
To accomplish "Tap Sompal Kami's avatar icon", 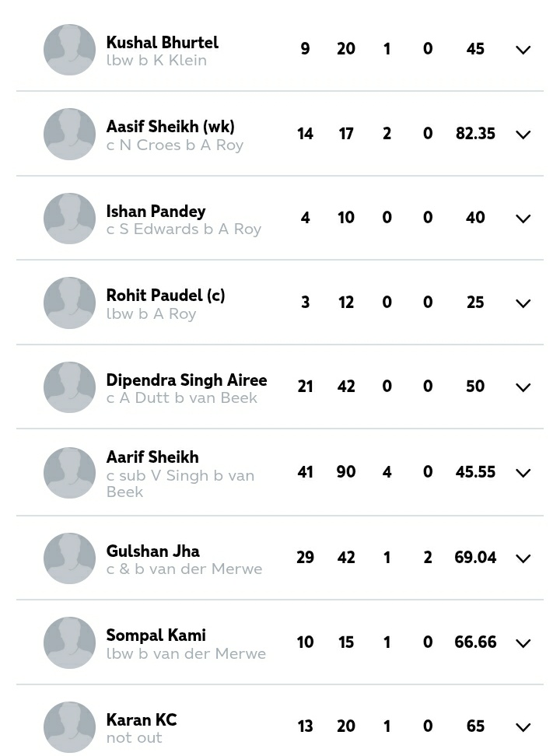I will 69,642.
